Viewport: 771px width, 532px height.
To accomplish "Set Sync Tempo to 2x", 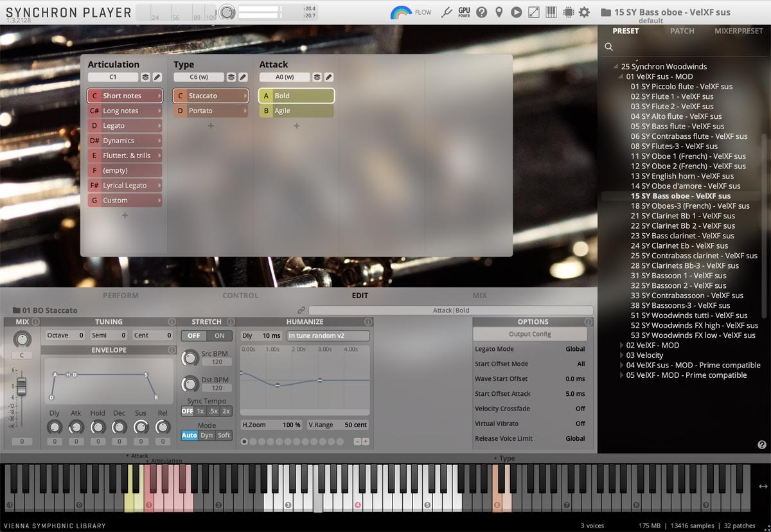I will [x=226, y=411].
